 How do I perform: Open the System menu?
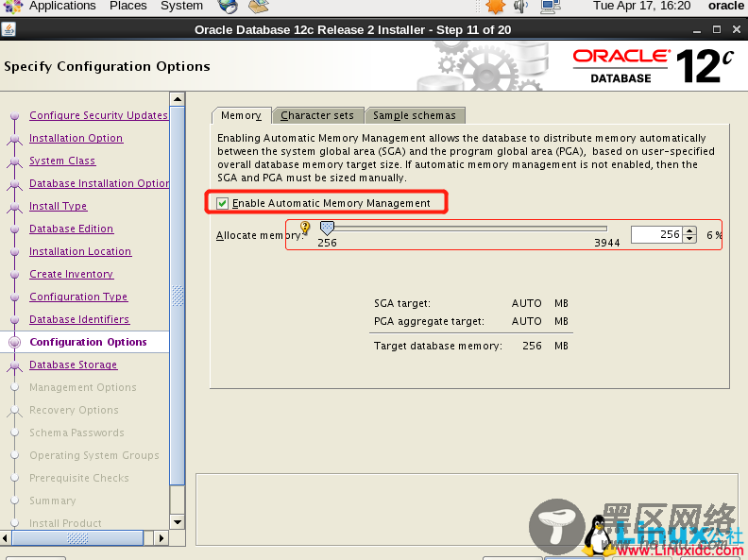[x=181, y=6]
